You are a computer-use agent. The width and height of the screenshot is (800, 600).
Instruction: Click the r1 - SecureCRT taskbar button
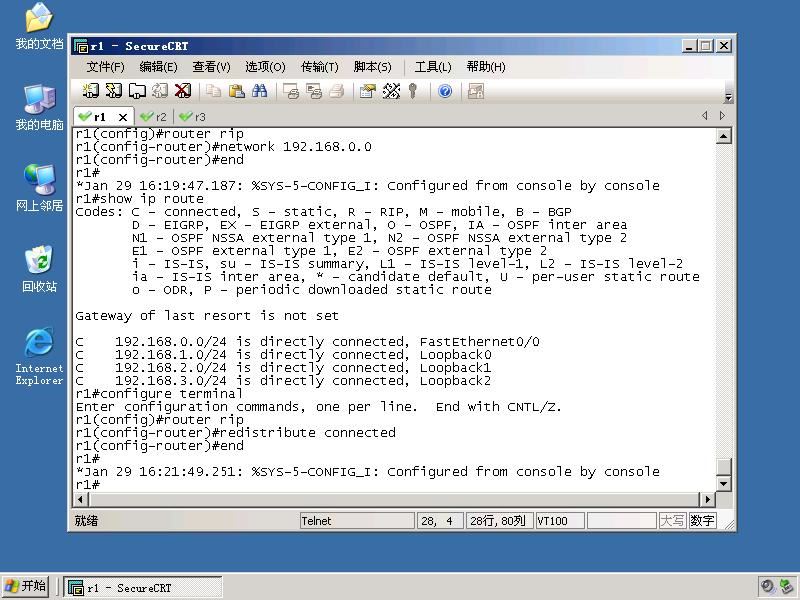point(143,588)
